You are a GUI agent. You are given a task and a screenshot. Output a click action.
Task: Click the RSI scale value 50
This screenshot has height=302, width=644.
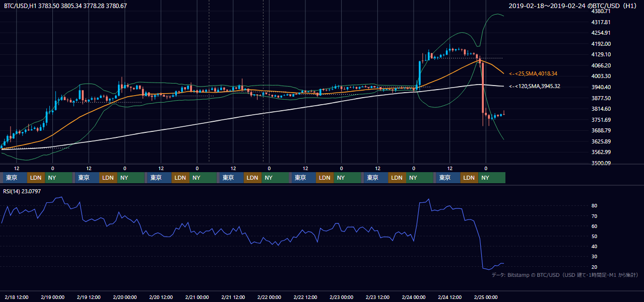click(595, 236)
